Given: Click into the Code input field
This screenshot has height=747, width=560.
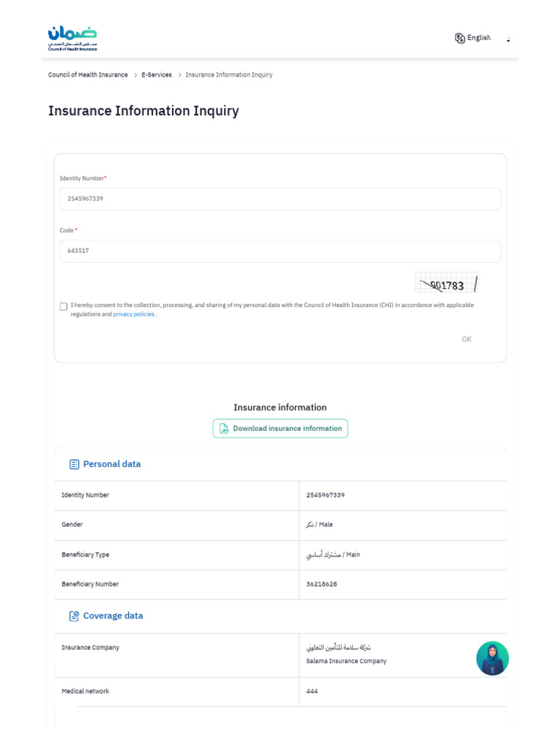Looking at the screenshot, I should pos(280,251).
